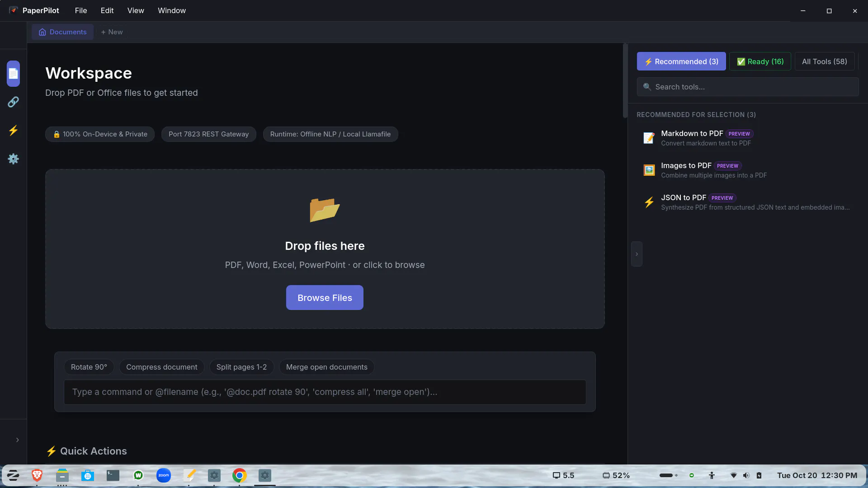This screenshot has height=488, width=868.
Task: Focus the command input field
Action: pyautogui.click(x=325, y=392)
